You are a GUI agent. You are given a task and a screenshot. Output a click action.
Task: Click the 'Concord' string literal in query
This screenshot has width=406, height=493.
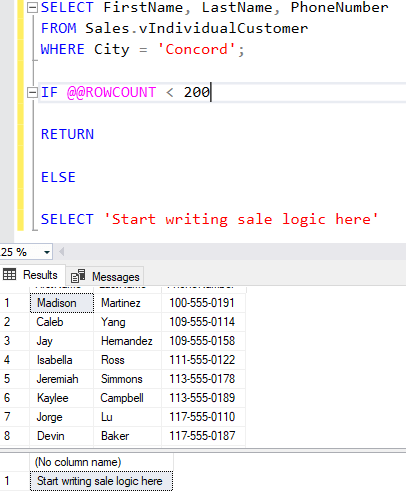[197, 49]
